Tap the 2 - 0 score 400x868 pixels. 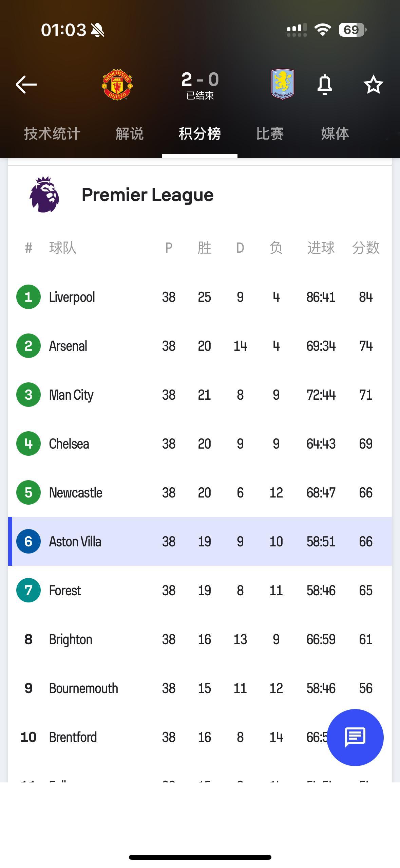click(x=200, y=79)
